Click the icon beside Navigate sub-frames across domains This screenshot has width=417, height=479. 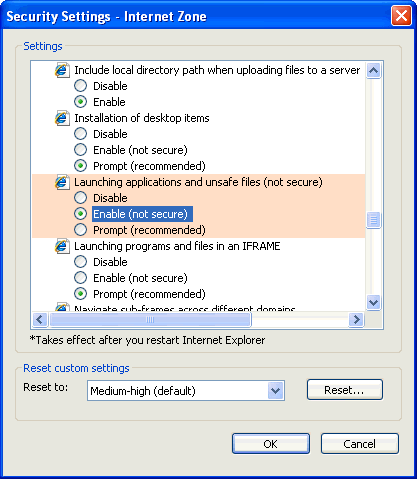pyautogui.click(x=62, y=307)
